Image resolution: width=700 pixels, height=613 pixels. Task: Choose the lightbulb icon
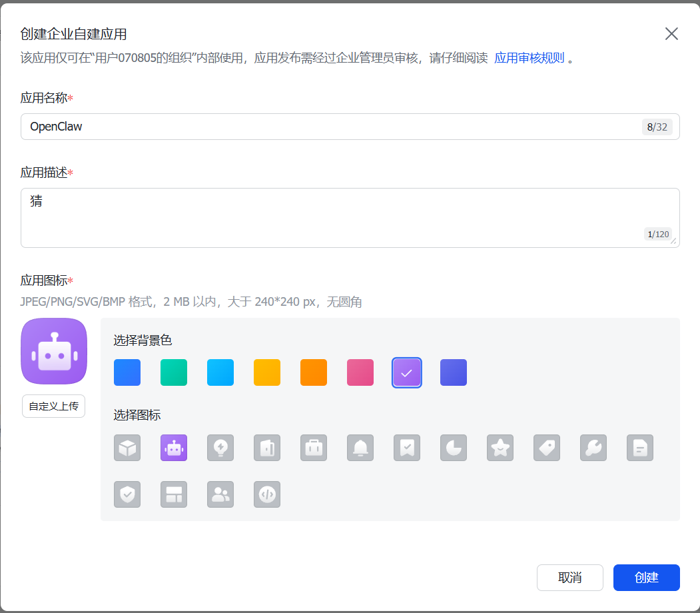tap(220, 447)
